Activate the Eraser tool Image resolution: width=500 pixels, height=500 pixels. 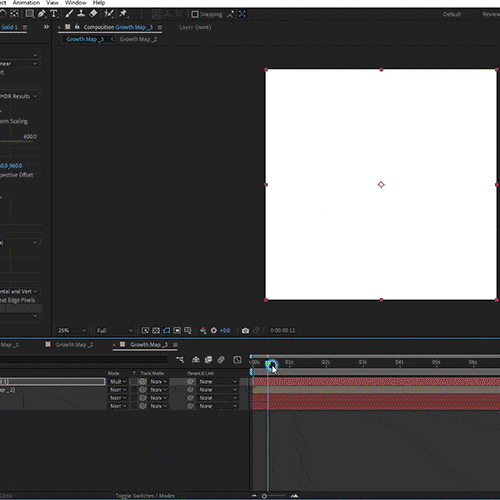[93, 14]
